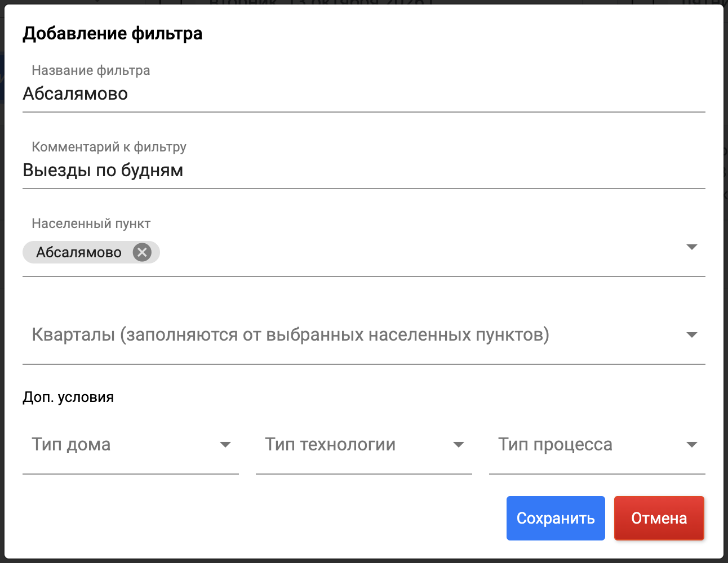Screen dimensions: 728x563
Task: Cancel the dialog with Отмена
Action: pos(659,518)
